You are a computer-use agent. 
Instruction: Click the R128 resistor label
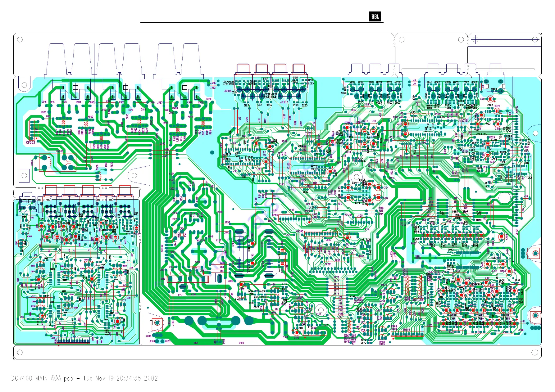[x=285, y=336]
